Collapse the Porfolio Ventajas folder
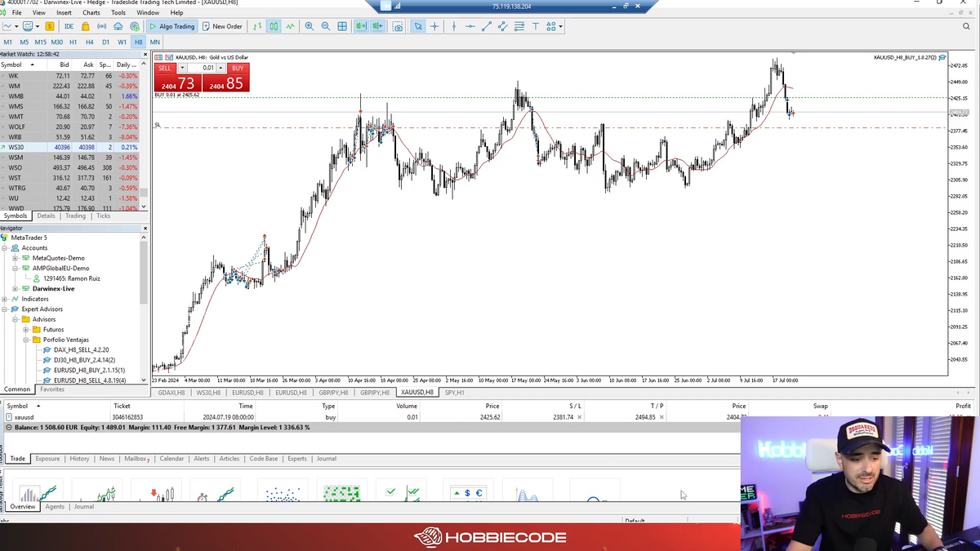 point(26,340)
